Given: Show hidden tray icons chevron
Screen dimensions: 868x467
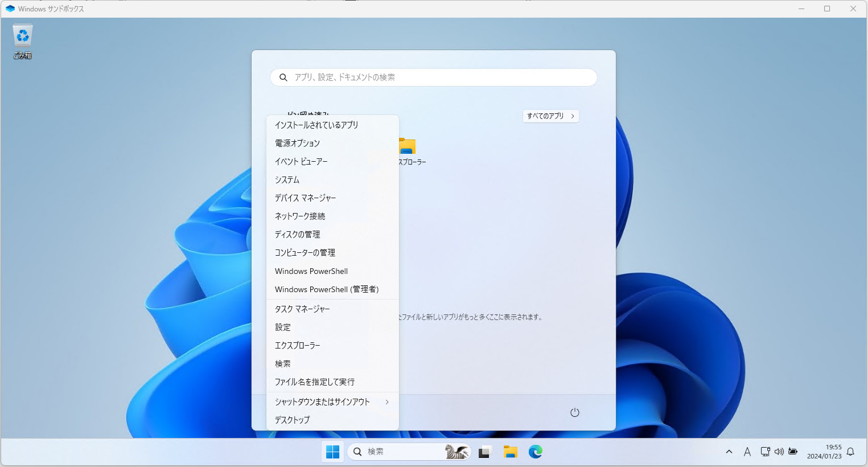Looking at the screenshot, I should click(x=729, y=452).
